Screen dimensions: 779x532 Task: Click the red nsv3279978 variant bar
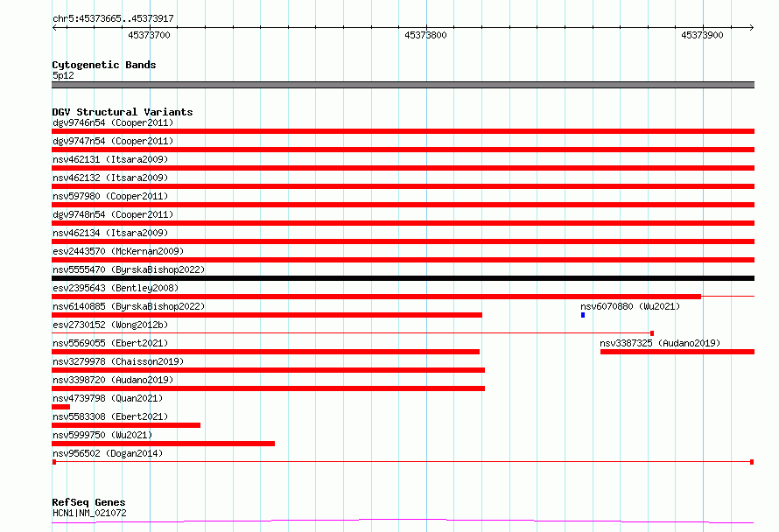[269, 370]
